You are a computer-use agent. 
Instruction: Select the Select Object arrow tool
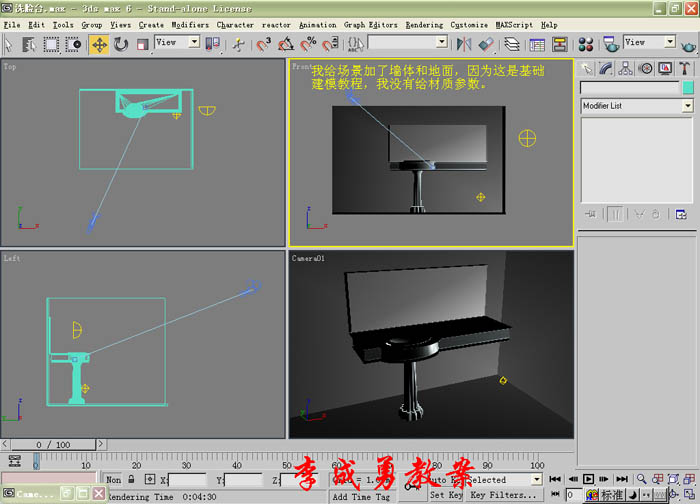[8, 44]
